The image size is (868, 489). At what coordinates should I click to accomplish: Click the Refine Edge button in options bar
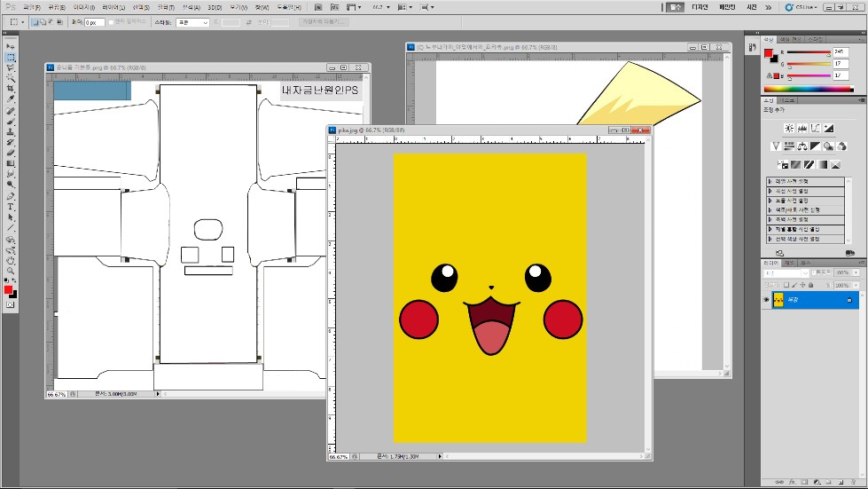tap(324, 21)
